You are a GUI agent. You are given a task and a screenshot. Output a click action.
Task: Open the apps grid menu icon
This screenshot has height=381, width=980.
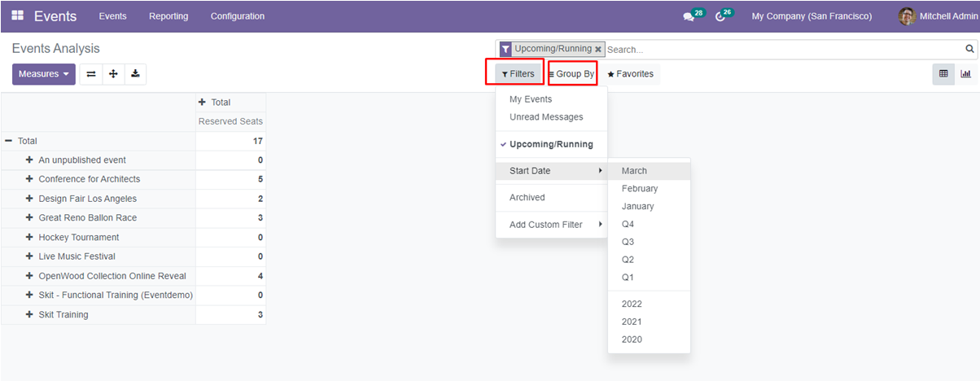pyautogui.click(x=18, y=16)
